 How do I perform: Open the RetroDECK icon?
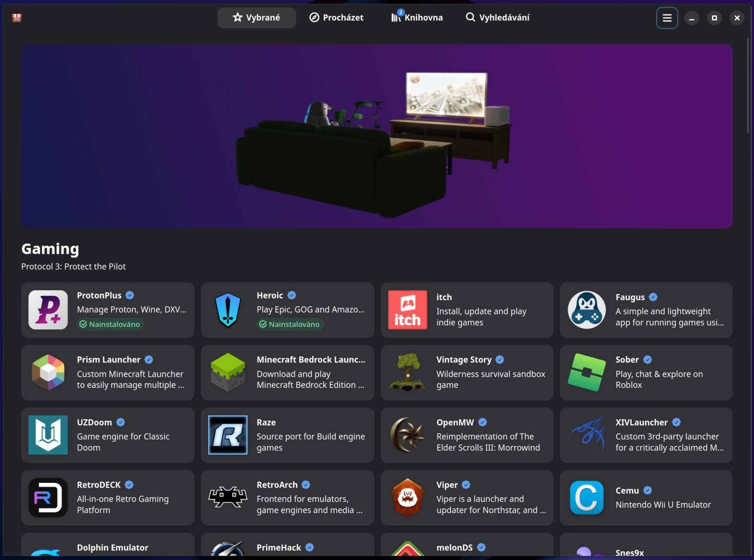pos(48,498)
